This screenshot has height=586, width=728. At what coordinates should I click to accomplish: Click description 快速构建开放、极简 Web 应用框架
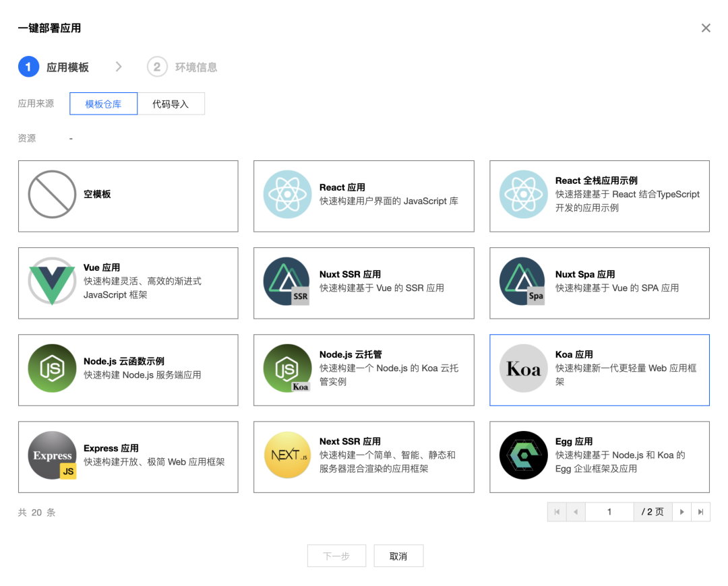pos(154,461)
